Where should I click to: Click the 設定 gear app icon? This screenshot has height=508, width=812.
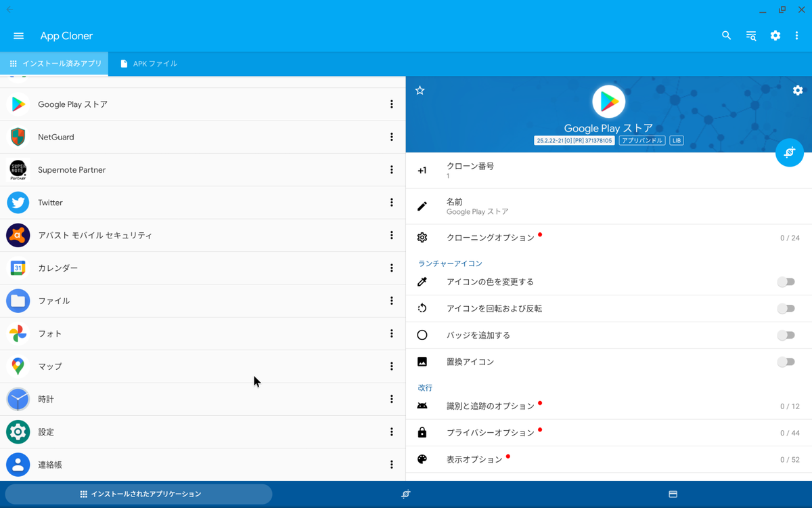[x=18, y=431]
